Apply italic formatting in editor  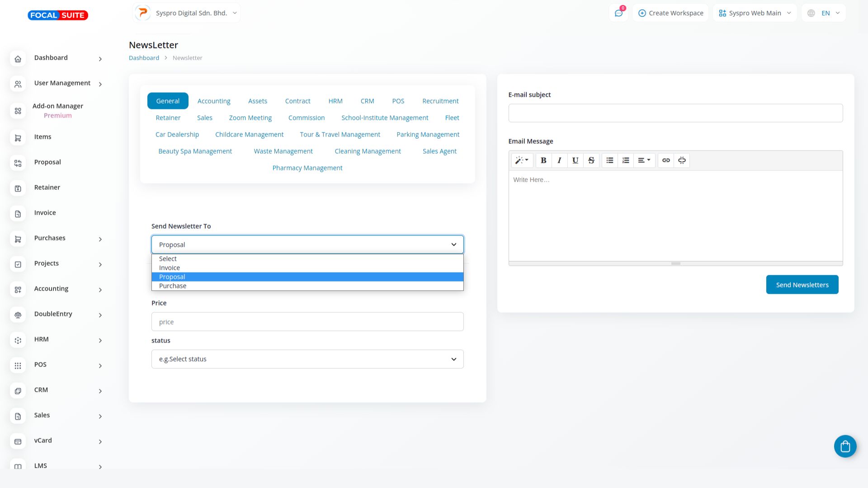pyautogui.click(x=559, y=160)
